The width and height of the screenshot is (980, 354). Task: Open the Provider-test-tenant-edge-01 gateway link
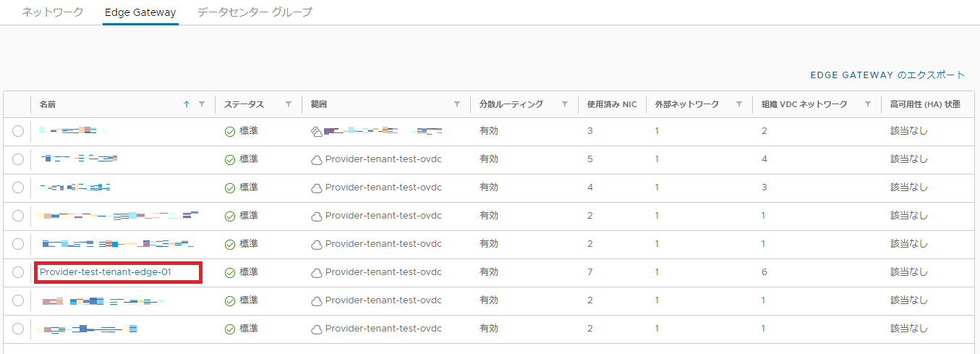[106, 272]
